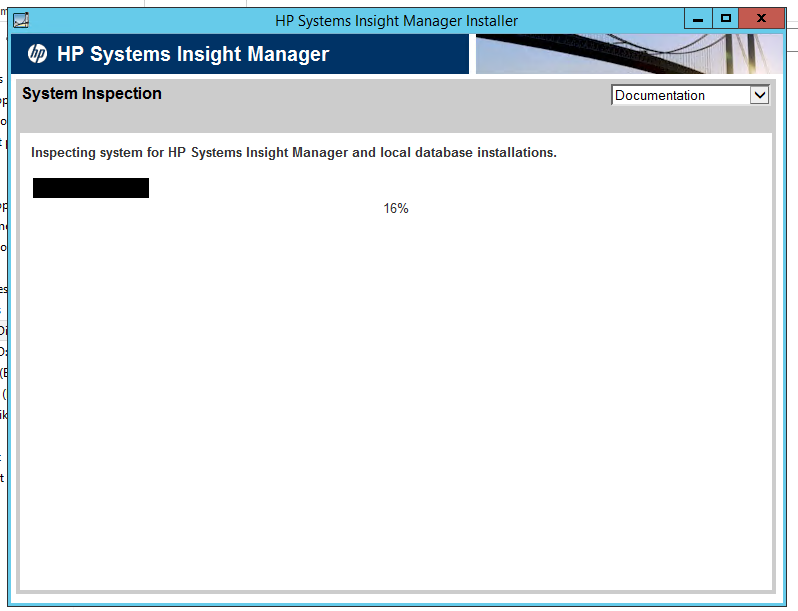Close the installer window
This screenshot has height=611, width=798.
761,19
